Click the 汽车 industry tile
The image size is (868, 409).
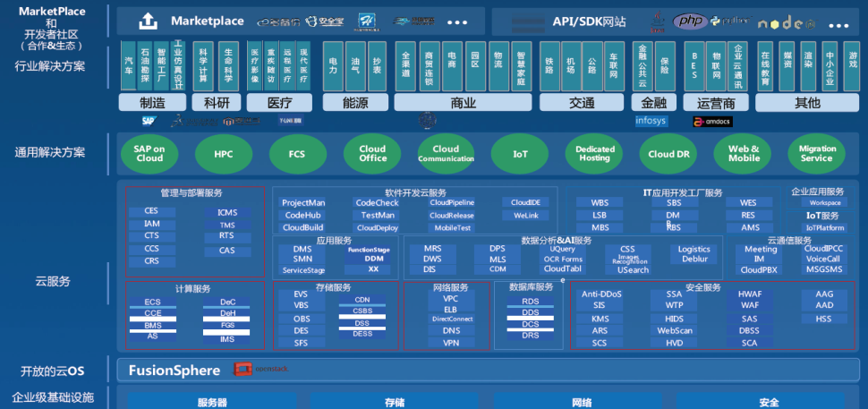[x=129, y=66]
